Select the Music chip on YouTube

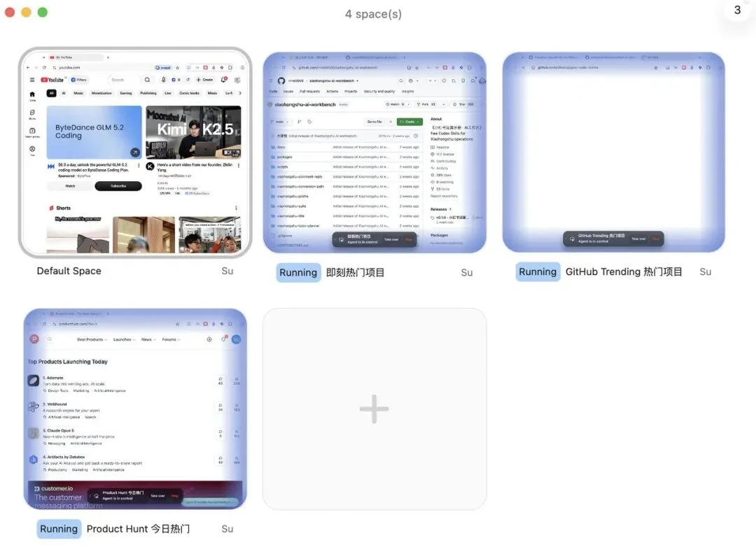tap(78, 94)
